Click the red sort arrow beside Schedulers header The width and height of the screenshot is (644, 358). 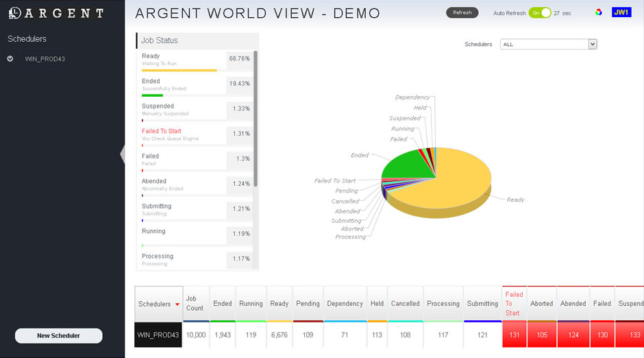(x=177, y=304)
